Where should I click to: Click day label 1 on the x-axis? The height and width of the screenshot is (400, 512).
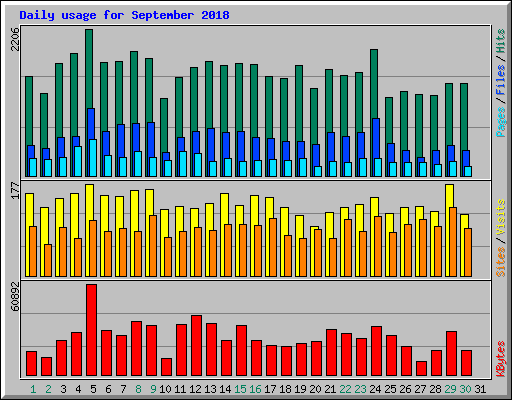[33, 389]
